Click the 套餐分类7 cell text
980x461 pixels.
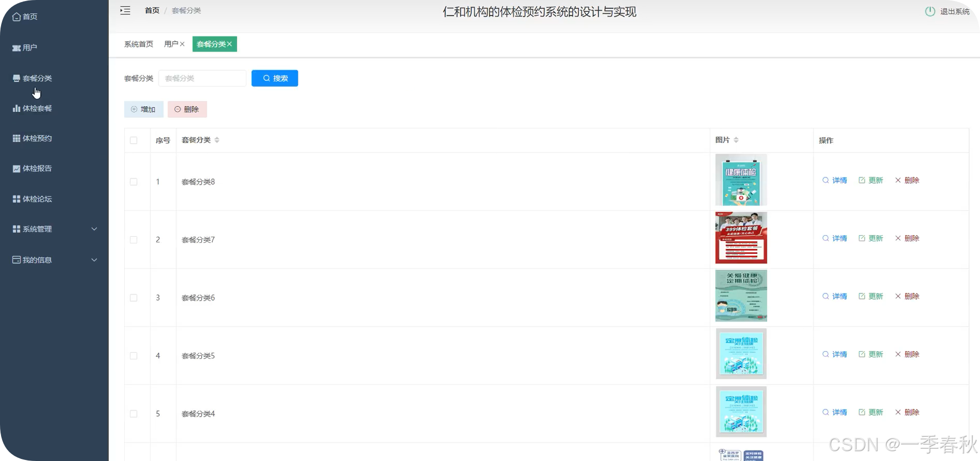click(x=198, y=240)
